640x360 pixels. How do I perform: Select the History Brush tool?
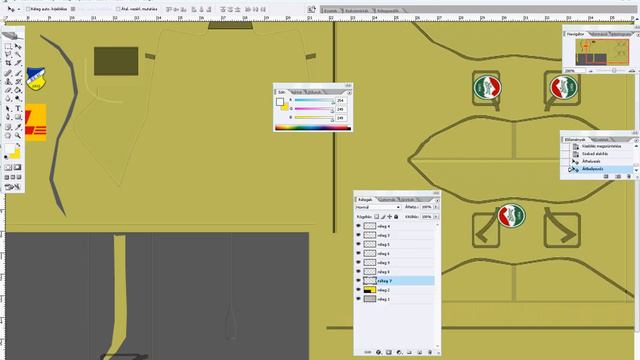pos(18,82)
